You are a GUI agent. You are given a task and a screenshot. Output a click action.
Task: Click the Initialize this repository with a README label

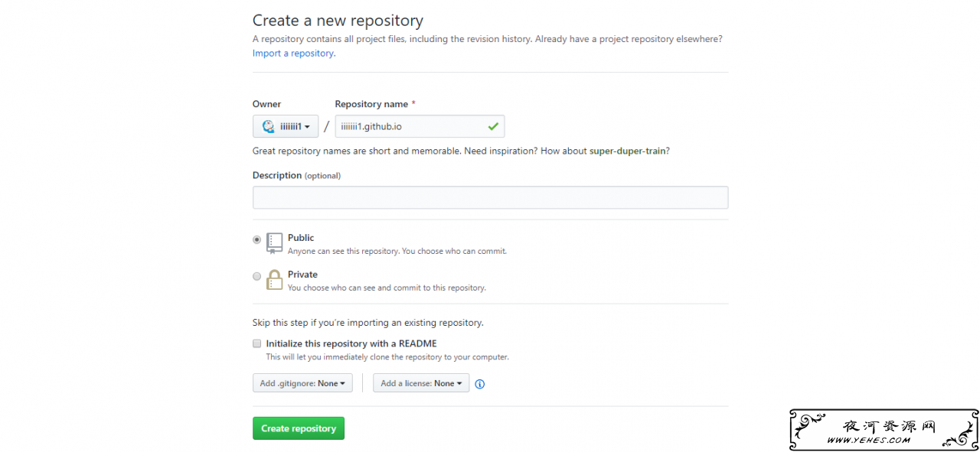click(x=351, y=343)
